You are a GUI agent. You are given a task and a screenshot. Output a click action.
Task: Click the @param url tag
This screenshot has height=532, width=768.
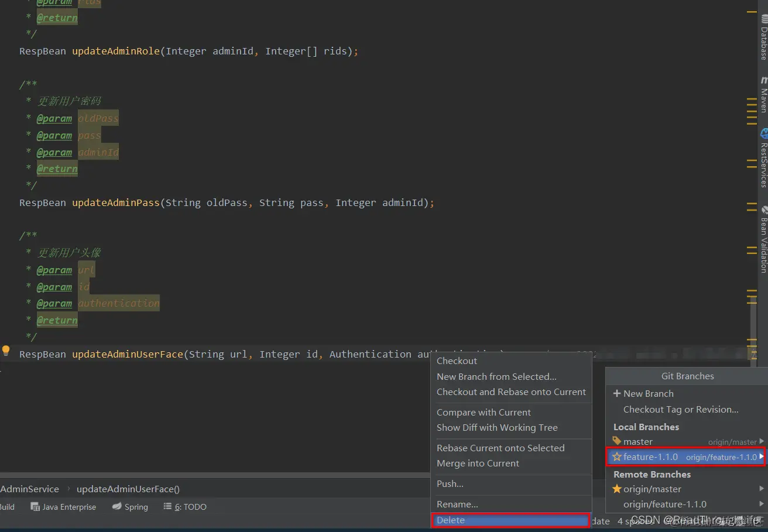(66, 270)
